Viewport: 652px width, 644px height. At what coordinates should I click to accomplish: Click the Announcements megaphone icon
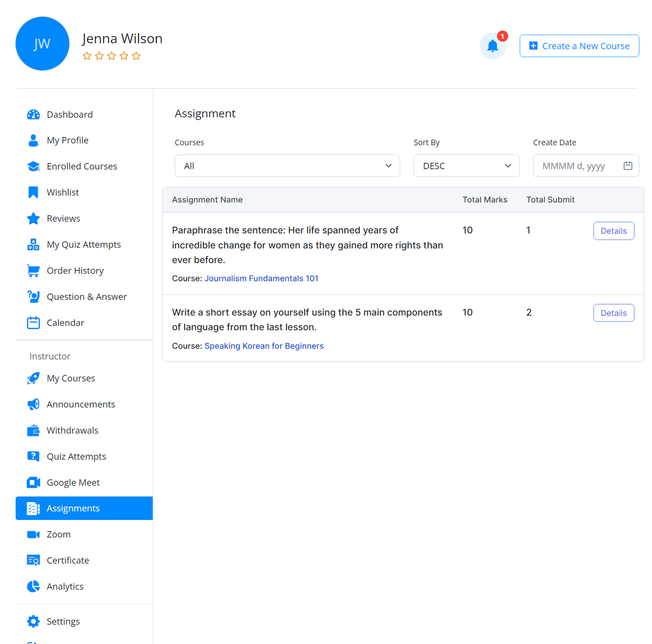point(33,404)
